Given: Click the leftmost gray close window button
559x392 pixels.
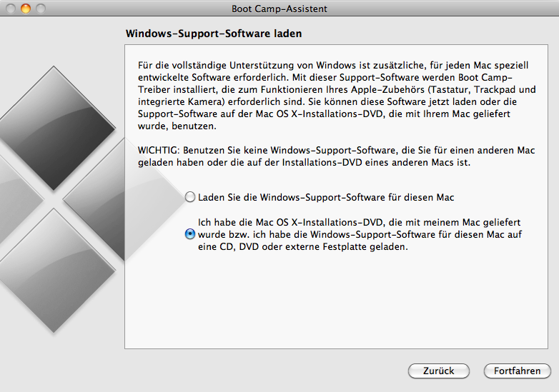Looking at the screenshot, I should (x=11, y=9).
